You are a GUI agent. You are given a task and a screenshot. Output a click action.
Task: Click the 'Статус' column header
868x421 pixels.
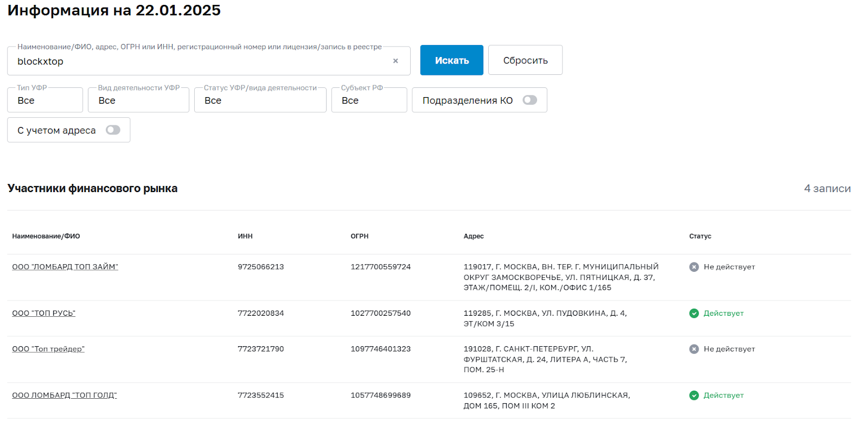coord(700,236)
